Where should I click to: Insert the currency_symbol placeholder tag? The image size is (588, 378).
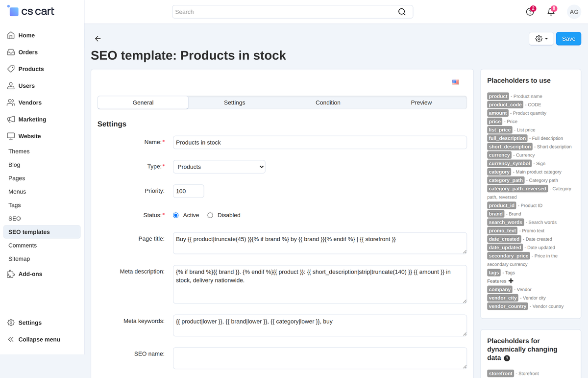510,163
